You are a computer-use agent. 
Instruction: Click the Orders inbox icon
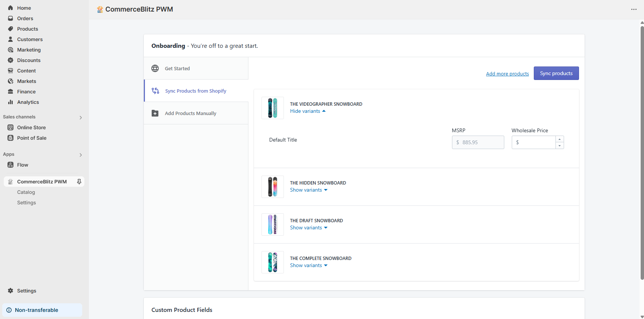(x=10, y=18)
